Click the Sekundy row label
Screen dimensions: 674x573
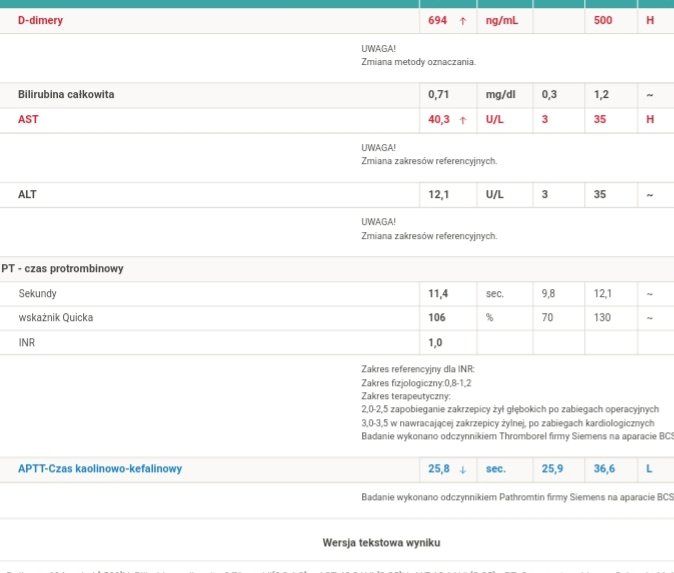click(38, 294)
